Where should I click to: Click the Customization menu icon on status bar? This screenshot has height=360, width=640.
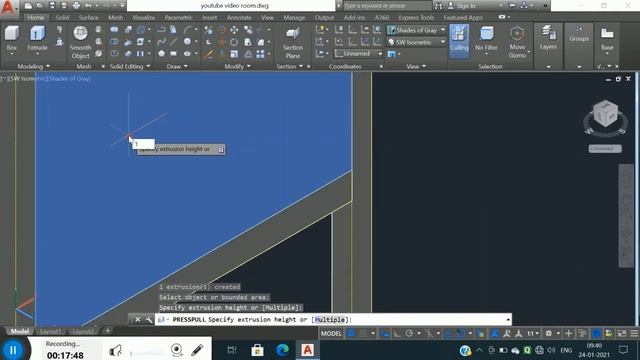634,333
